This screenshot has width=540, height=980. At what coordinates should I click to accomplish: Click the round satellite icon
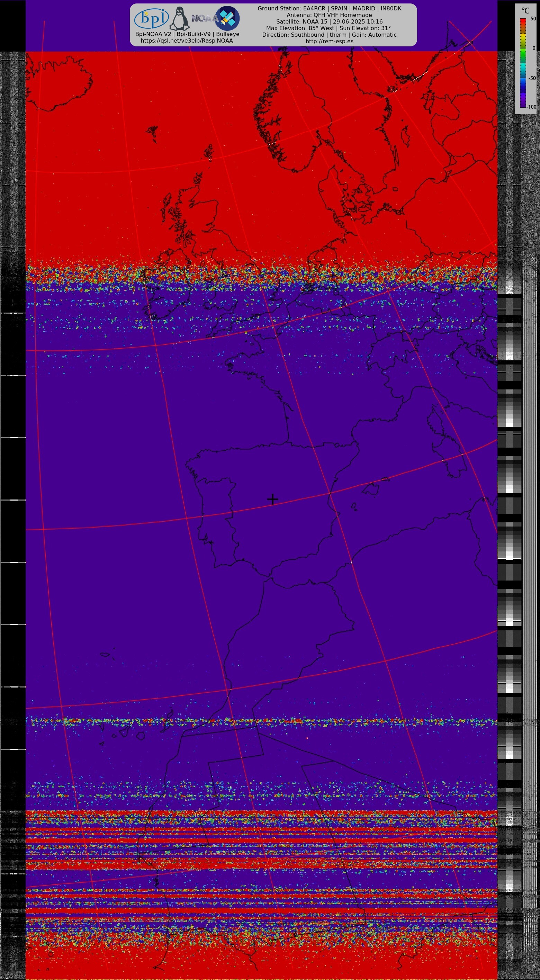click(x=227, y=18)
